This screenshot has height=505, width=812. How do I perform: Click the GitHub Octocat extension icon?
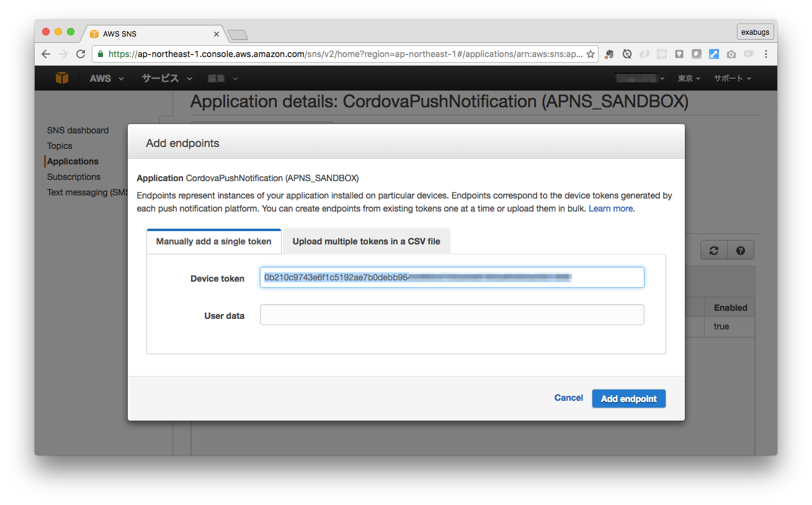coord(679,54)
